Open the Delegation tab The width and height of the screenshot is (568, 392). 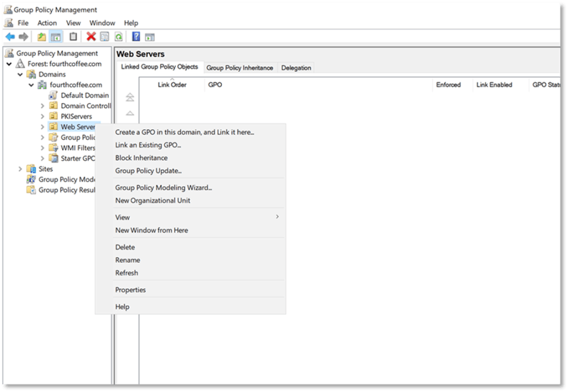point(296,68)
